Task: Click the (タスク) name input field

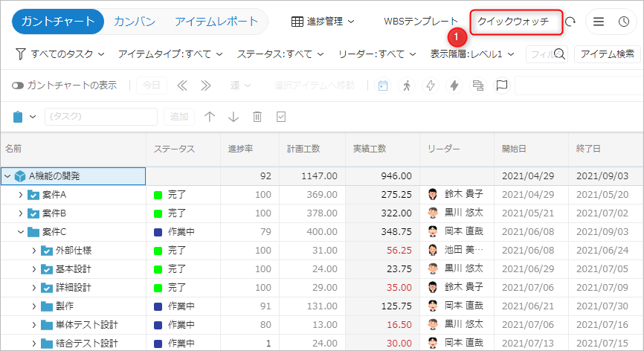Action: (101, 117)
